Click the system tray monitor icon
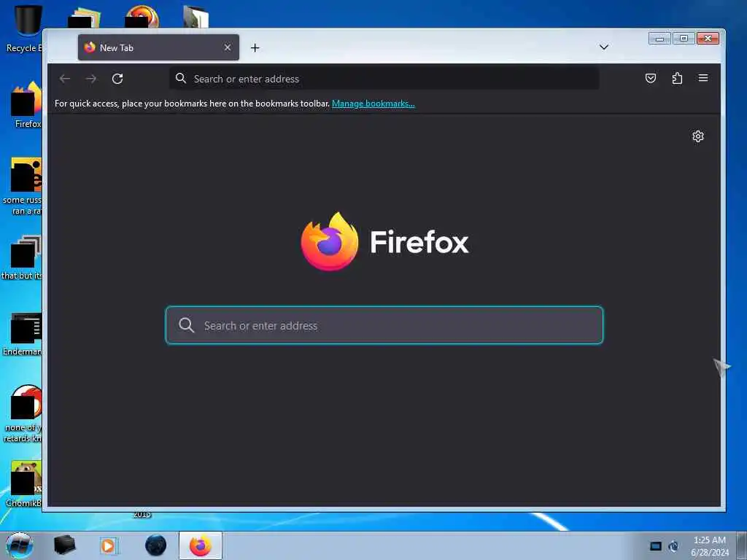Viewport: 747px width, 560px height. coord(656,546)
